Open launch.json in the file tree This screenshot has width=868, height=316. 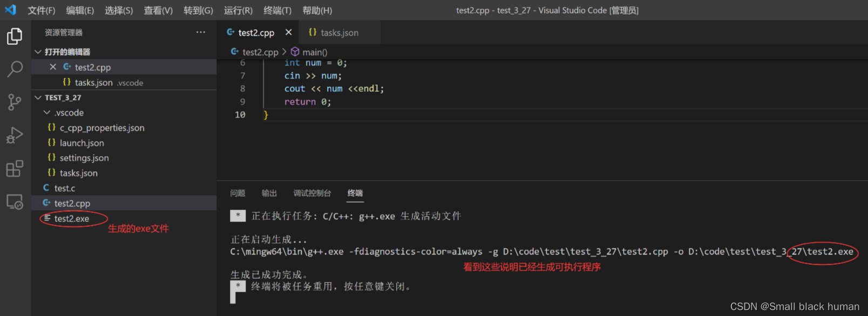pos(82,143)
